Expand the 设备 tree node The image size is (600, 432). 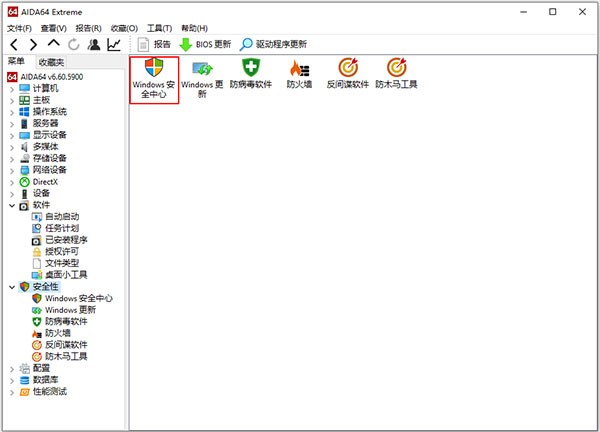tap(12, 194)
